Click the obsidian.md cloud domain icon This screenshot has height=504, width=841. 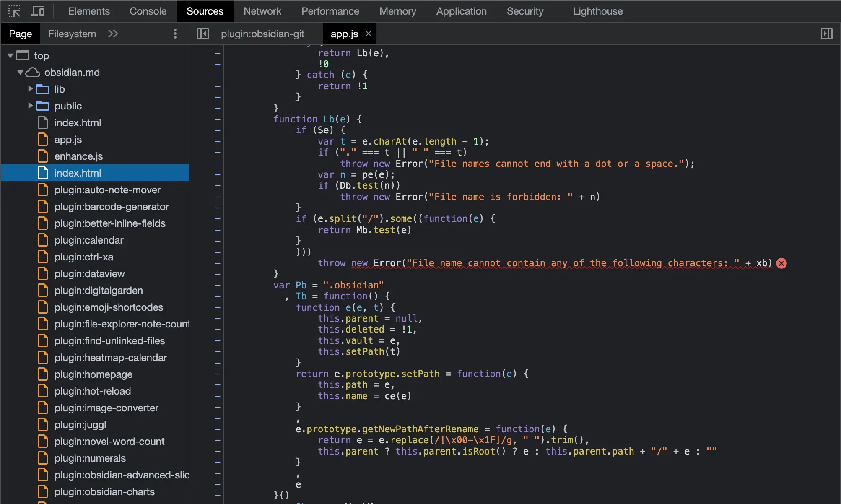pos(33,73)
